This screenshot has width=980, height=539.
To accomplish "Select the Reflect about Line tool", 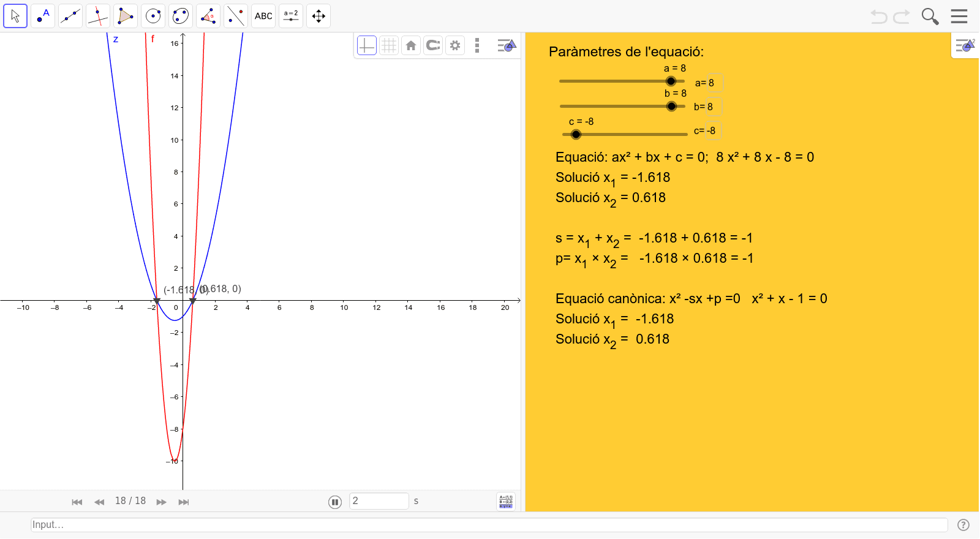I will pyautogui.click(x=236, y=16).
